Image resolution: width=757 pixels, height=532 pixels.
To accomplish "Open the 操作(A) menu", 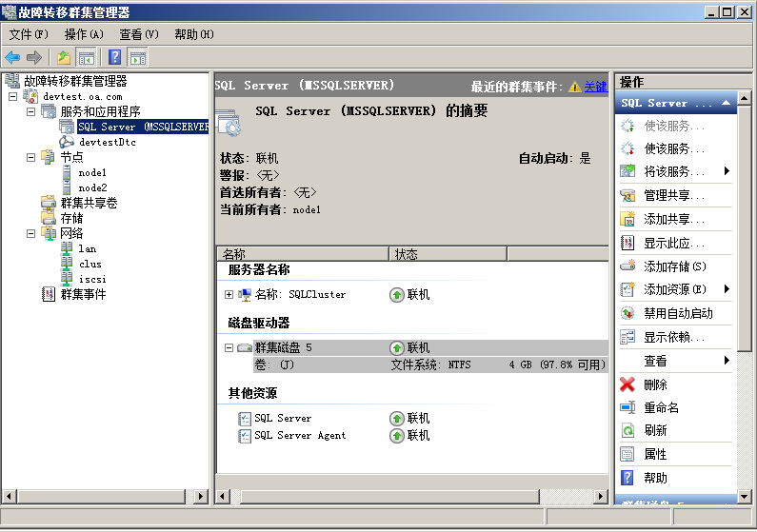I will [x=84, y=34].
